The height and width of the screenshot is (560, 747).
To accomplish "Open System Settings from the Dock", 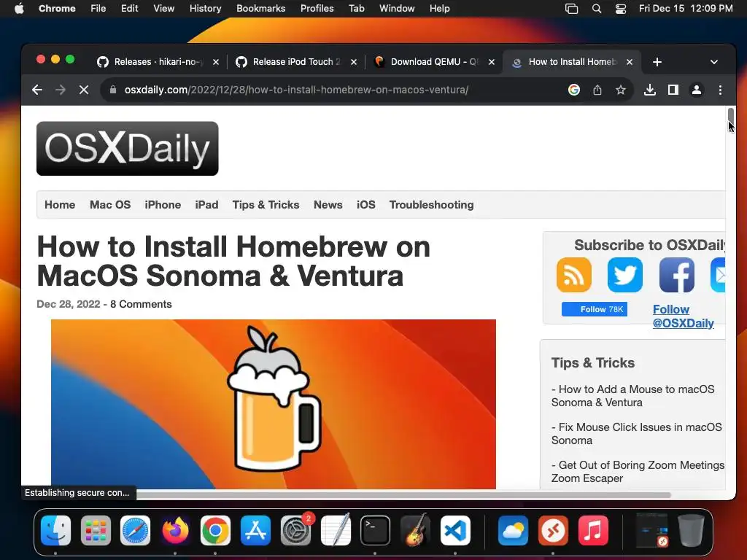I will click(x=295, y=530).
